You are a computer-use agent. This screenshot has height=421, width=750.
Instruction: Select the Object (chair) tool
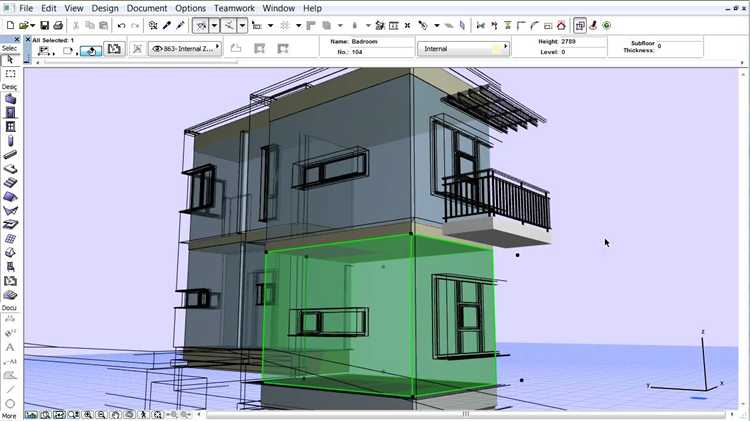pyautogui.click(x=10, y=266)
